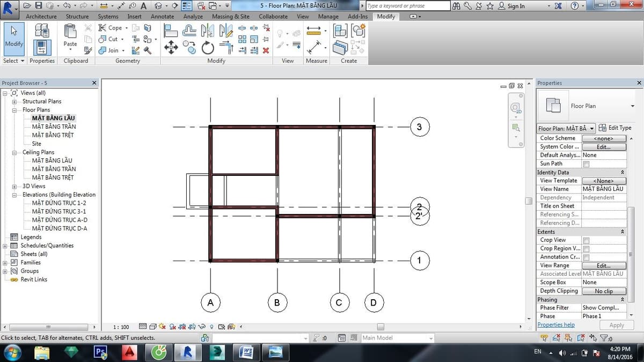Switch to the Collaborate tab
Image resolution: width=644 pixels, height=362 pixels.
point(273,17)
